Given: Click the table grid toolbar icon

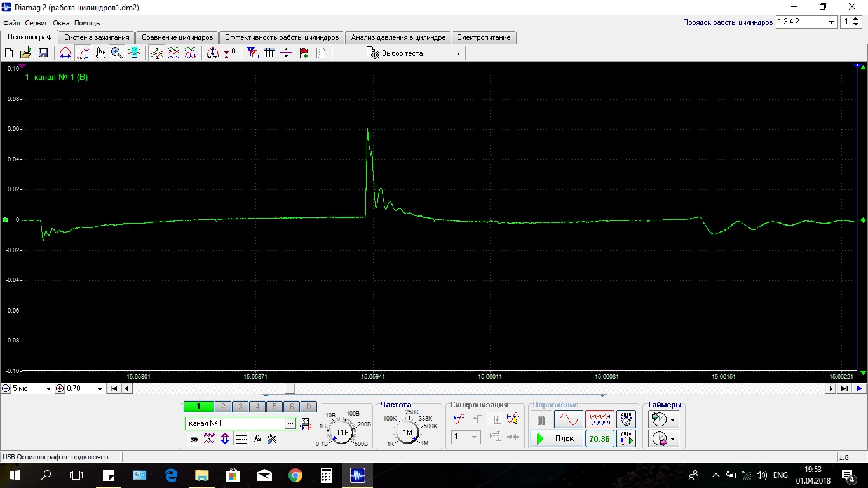Looking at the screenshot, I should click(269, 53).
